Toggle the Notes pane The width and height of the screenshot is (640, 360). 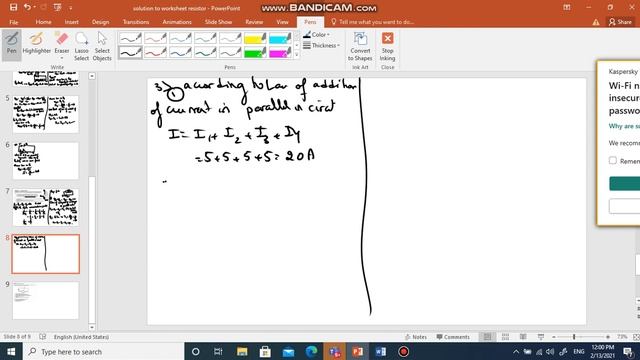tap(416, 337)
